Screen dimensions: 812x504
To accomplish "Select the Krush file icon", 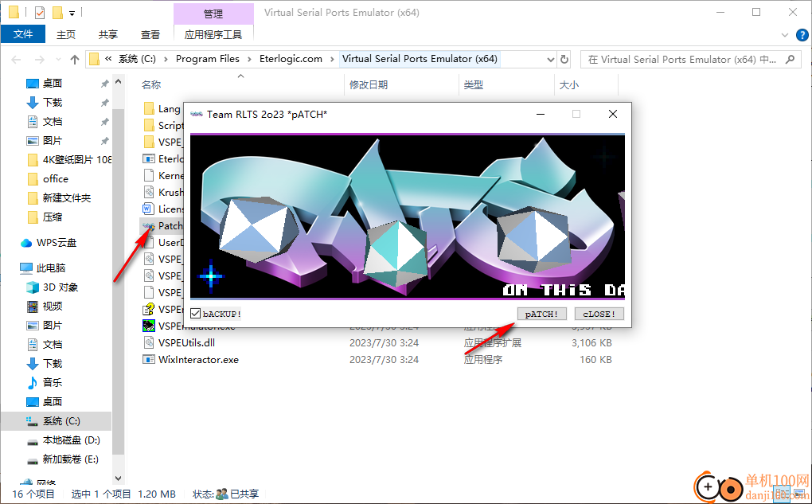I will coord(149,192).
